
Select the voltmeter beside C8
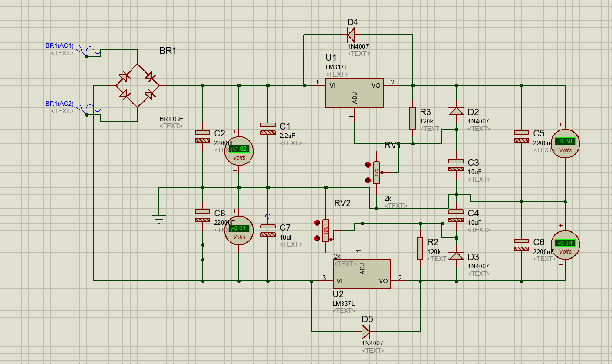(239, 230)
